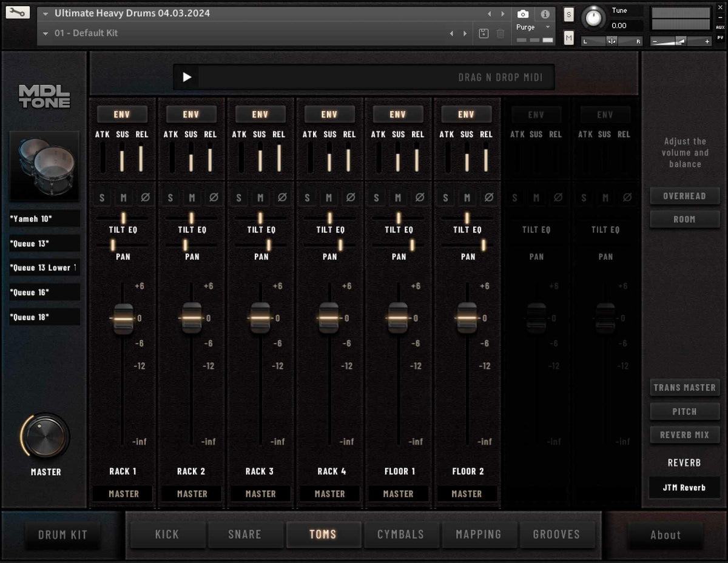
Task: Click the MDL Tone logo
Action: (x=44, y=96)
